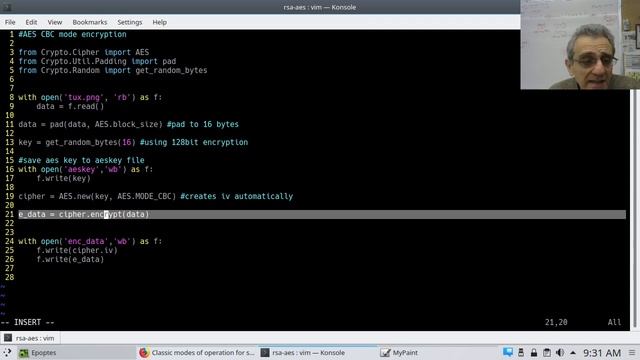640x360 pixels.
Task: Click line number 28 in vim
Action: tap(9, 277)
